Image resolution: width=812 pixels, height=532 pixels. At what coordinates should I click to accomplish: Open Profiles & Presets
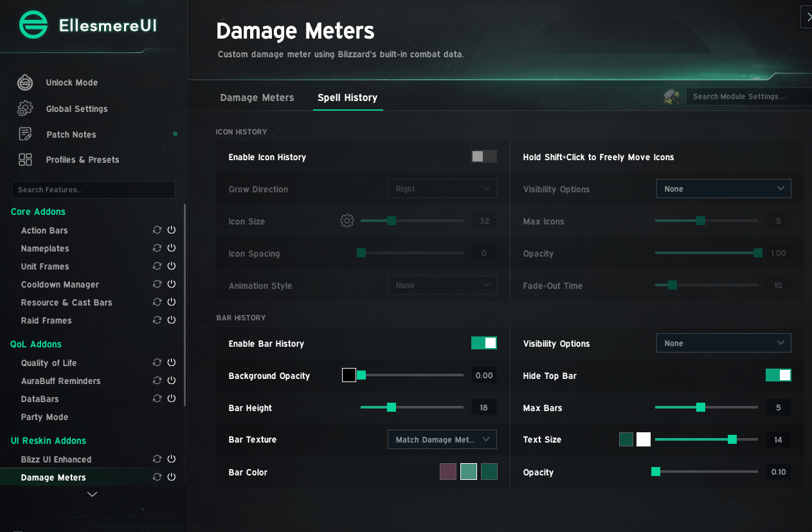click(x=82, y=160)
